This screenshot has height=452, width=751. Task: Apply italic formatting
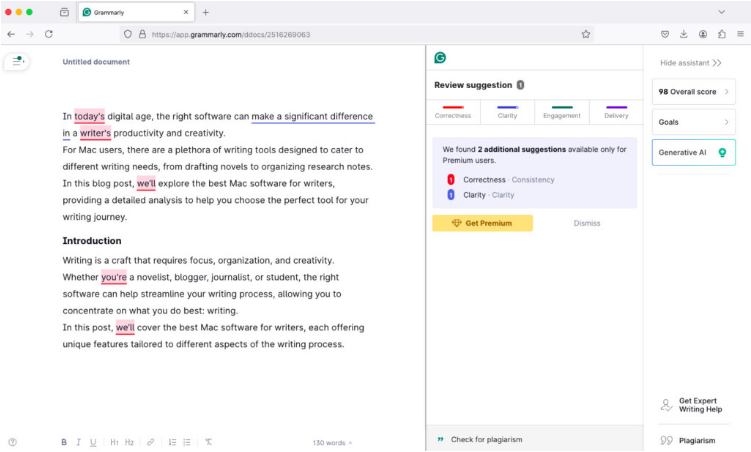coord(78,441)
